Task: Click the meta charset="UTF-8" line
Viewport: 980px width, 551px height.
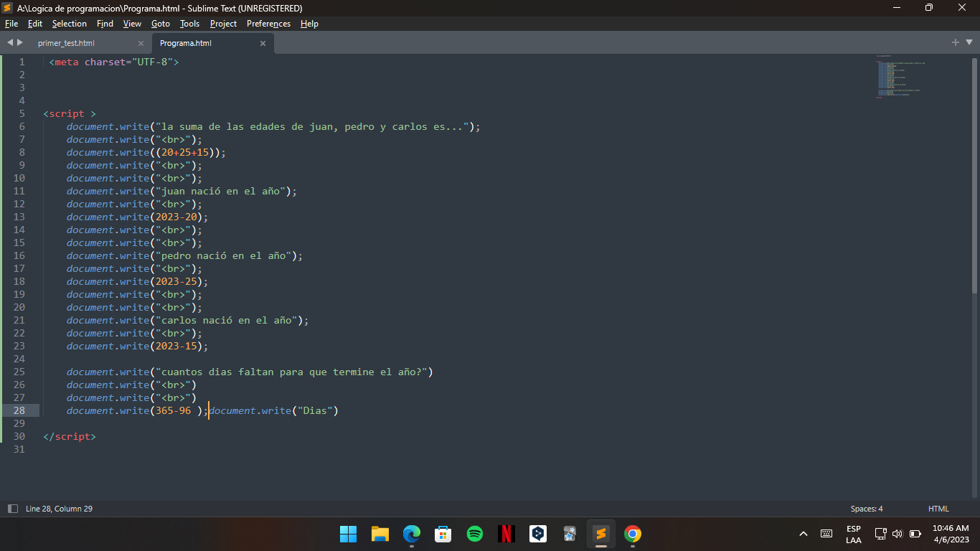Action: (114, 62)
